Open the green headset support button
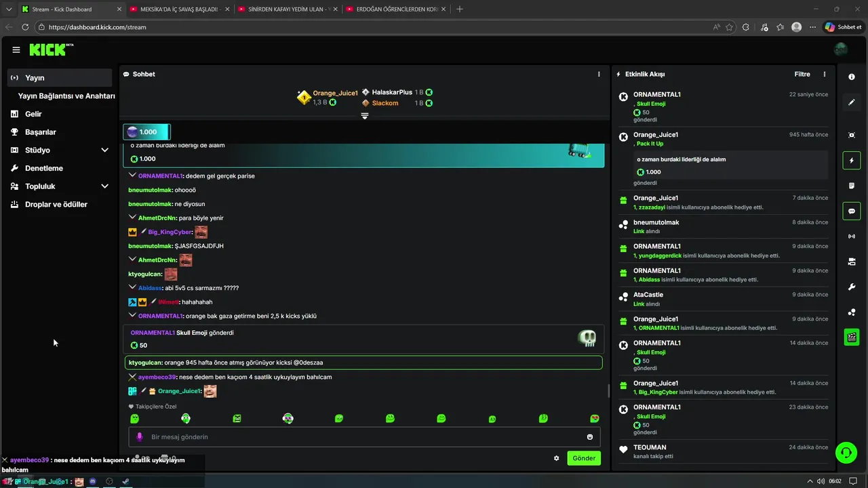The width and height of the screenshot is (868, 488). click(x=846, y=452)
